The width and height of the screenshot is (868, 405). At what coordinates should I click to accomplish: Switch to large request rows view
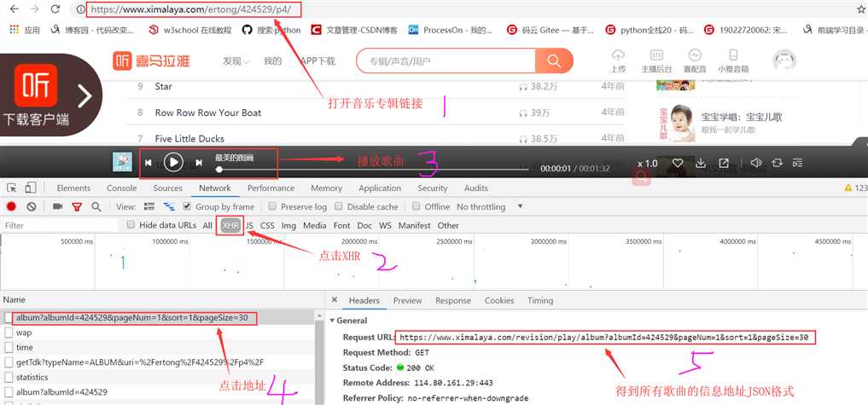coord(149,206)
